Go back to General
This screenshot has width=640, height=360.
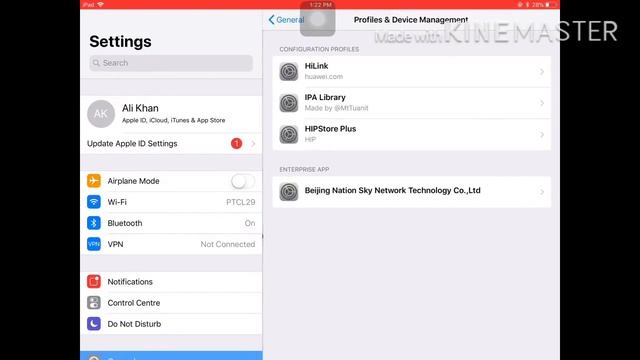click(x=286, y=20)
